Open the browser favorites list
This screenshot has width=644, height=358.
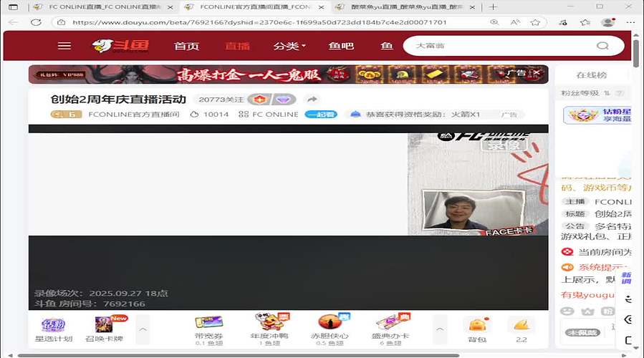coord(585,22)
